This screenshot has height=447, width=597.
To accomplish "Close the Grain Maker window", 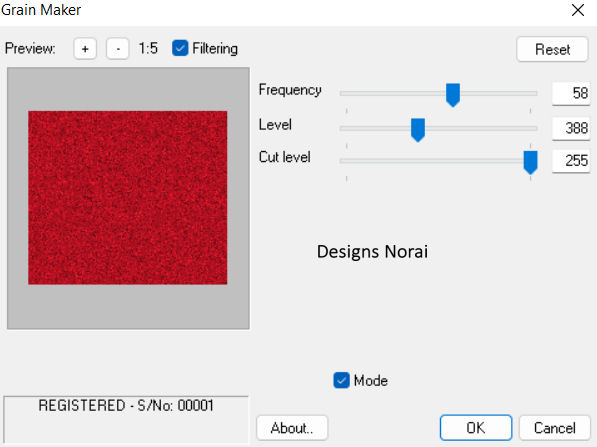I will (x=578, y=10).
